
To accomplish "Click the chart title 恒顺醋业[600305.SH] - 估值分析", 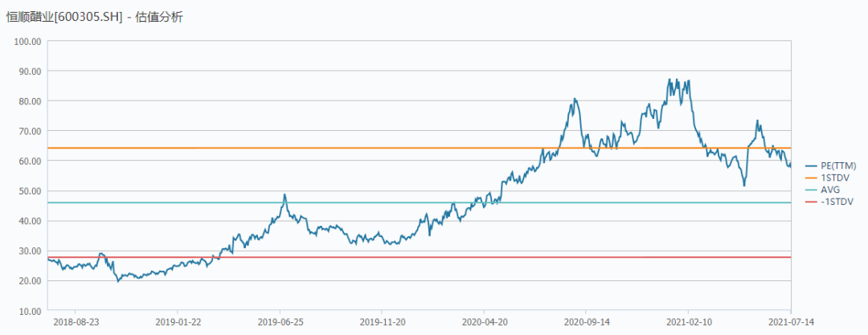I will click(94, 18).
